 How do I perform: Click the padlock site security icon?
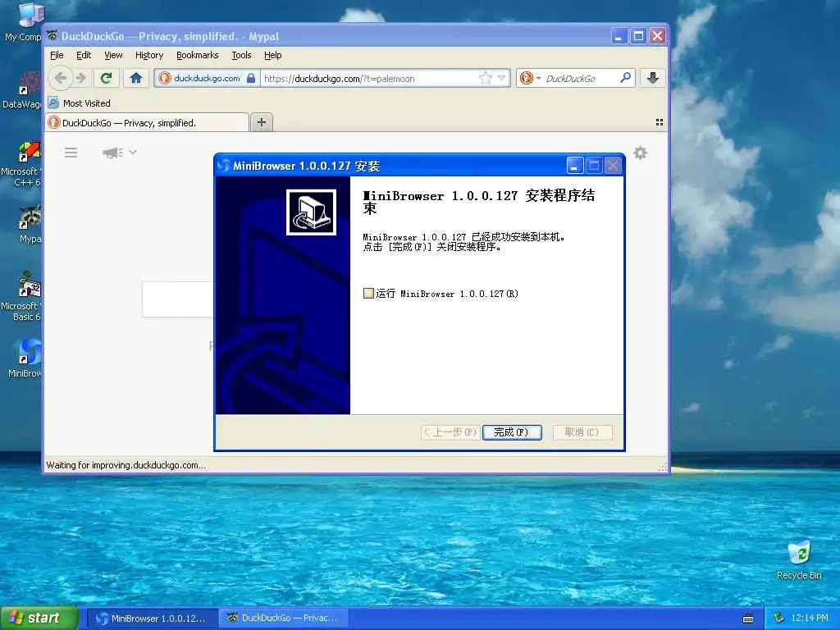tap(251, 78)
